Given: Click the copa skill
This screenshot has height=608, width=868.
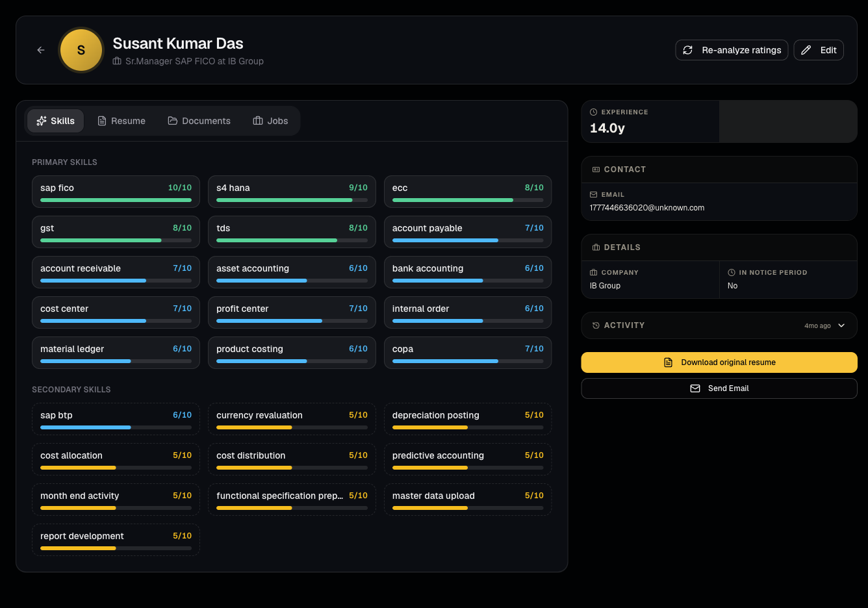Looking at the screenshot, I should [468, 353].
